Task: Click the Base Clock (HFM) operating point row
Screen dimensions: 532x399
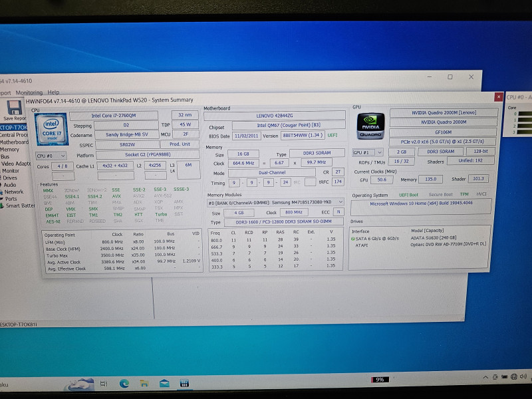Action: click(x=122, y=249)
